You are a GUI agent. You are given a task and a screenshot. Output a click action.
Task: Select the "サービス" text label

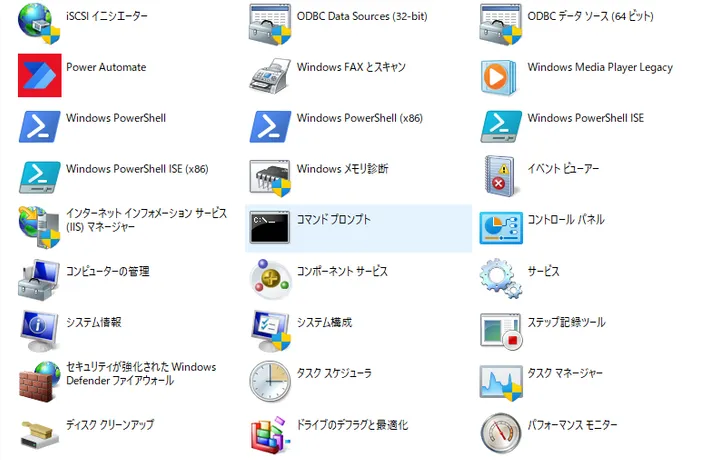click(543, 271)
